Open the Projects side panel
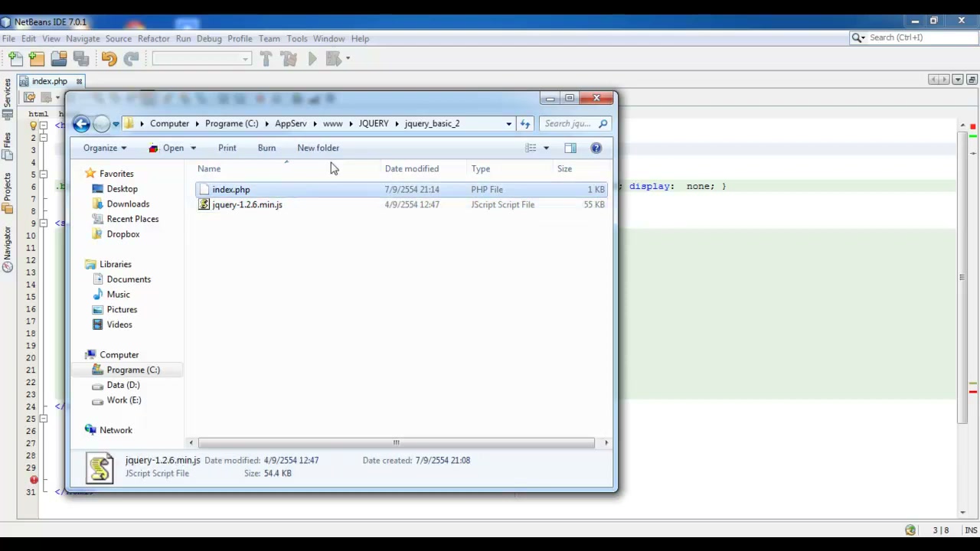This screenshot has height=551, width=980. click(7, 193)
